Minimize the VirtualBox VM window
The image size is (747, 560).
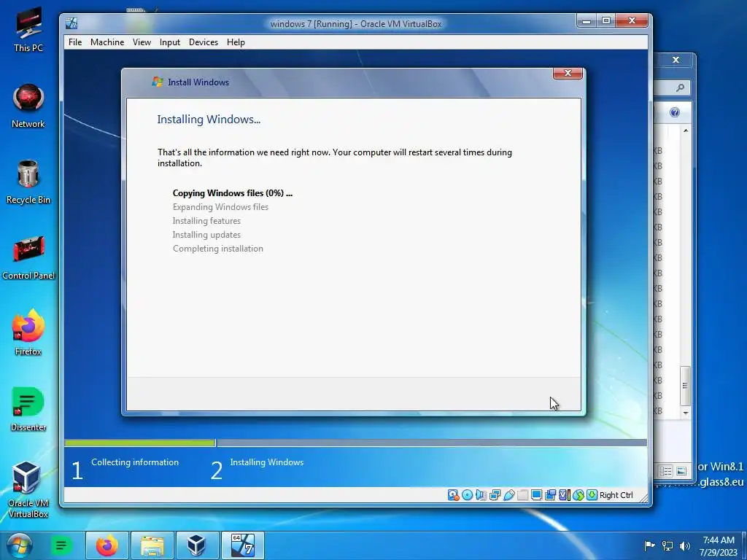[x=587, y=20]
